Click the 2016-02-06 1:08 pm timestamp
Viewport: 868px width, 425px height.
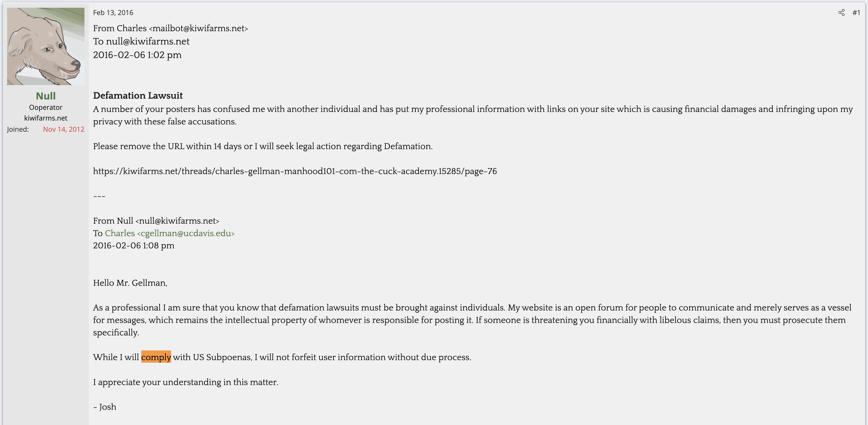(133, 246)
